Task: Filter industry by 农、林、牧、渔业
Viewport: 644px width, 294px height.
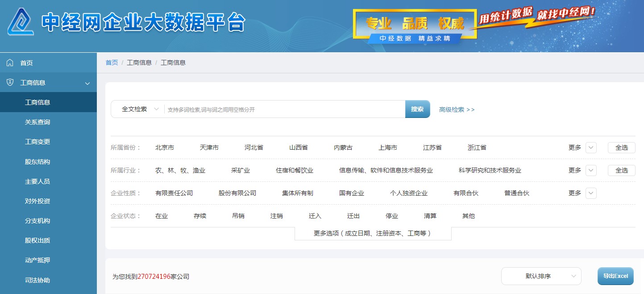Action: (x=180, y=170)
